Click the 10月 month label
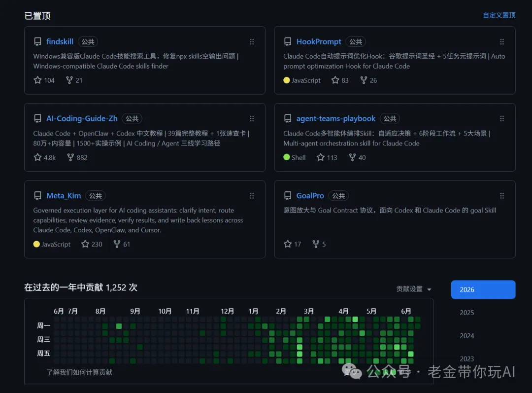The height and width of the screenshot is (393, 532). 165,311
